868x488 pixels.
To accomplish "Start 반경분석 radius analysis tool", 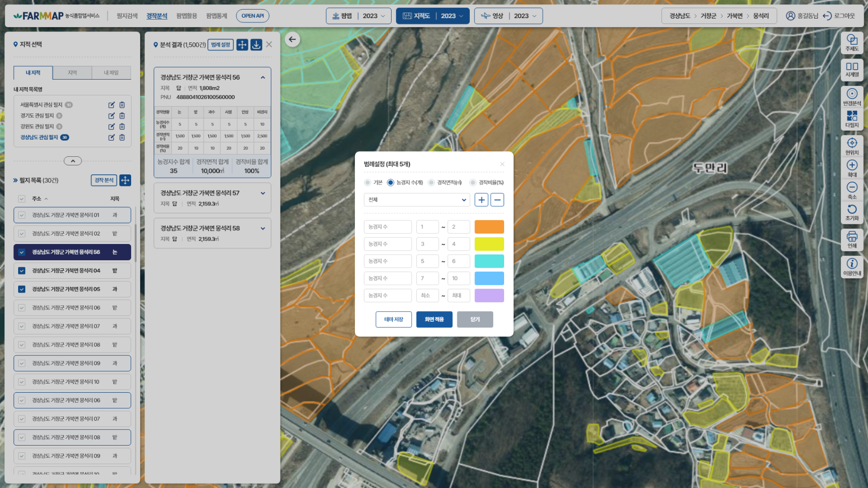I will 852,97.
